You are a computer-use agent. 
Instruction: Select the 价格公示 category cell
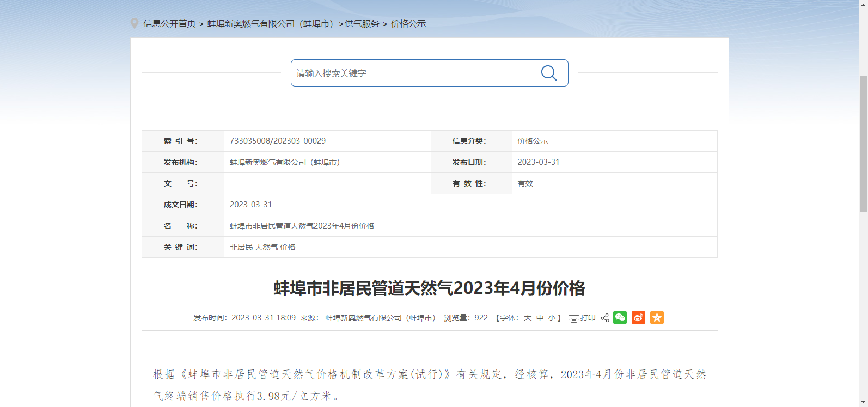tap(614, 141)
